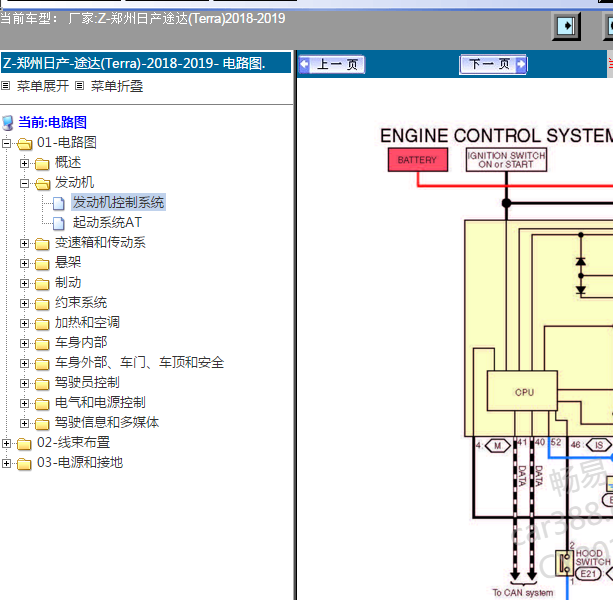
Task: Expand the 驾驶员控制 folder node
Action: pos(24,383)
